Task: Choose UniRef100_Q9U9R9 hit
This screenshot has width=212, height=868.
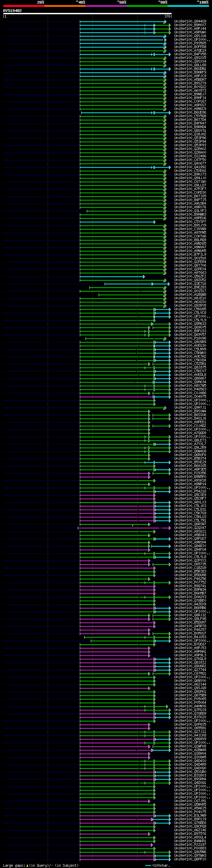Action: click(x=190, y=342)
